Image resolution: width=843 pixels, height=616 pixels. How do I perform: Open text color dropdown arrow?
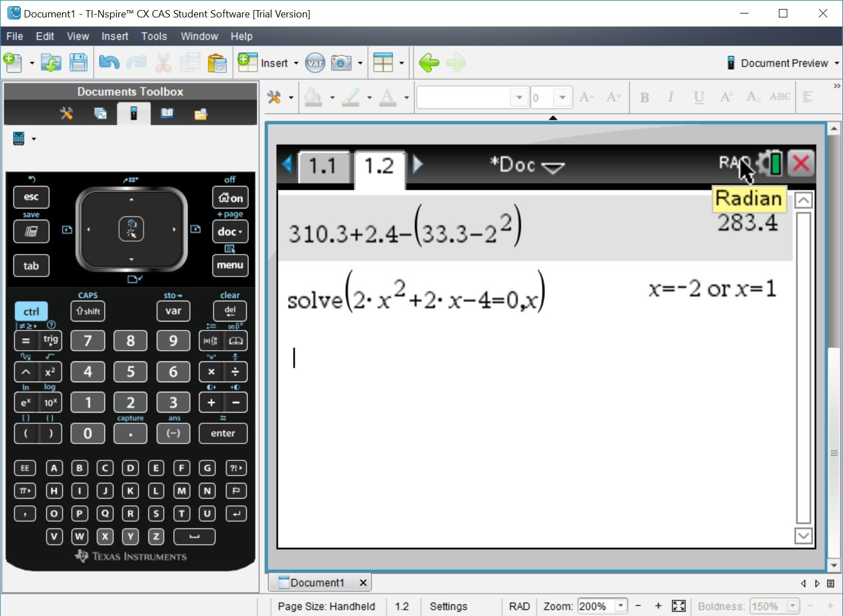point(406,97)
